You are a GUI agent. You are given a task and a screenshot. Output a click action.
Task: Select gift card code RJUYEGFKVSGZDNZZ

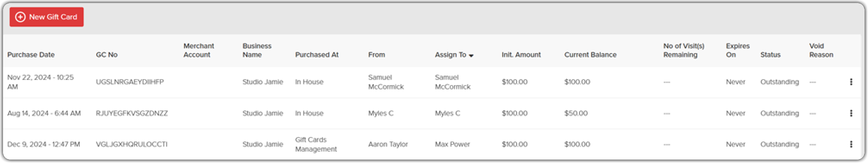tap(132, 113)
